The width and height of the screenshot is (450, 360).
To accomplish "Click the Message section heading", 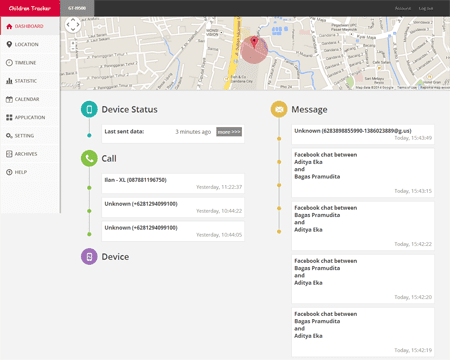I will pyautogui.click(x=309, y=109).
